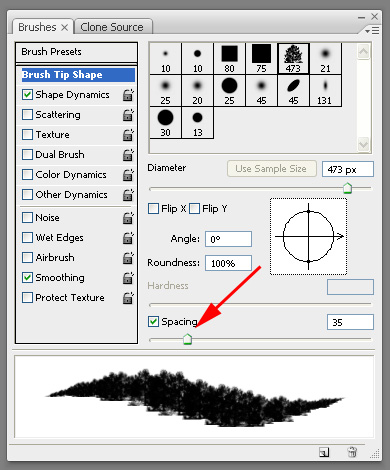Select the tree brush preset 473
Viewport: 390px width, 470px height.
pos(293,58)
